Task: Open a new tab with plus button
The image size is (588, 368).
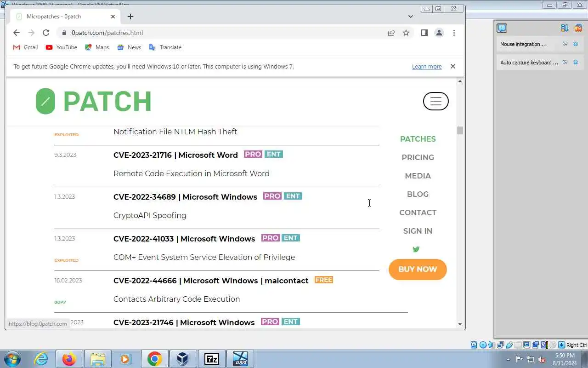Action: tap(130, 17)
